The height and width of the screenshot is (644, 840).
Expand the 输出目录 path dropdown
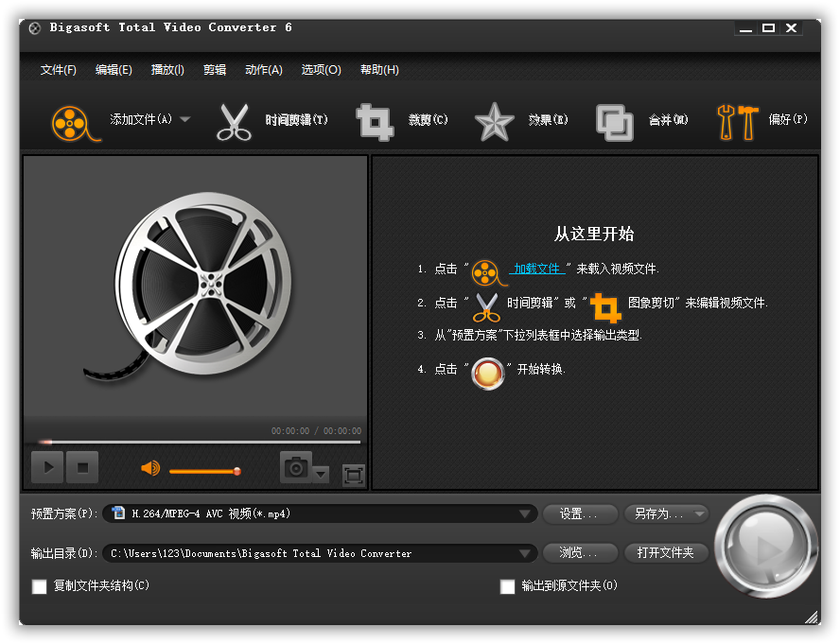(526, 553)
